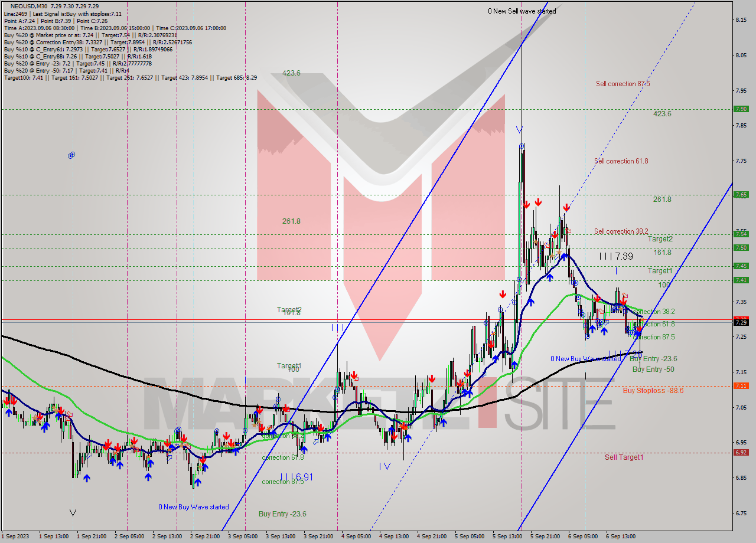Image resolution: width=756 pixels, height=543 pixels.
Task: Click the 6.75 price scale label
Action: pos(742,513)
